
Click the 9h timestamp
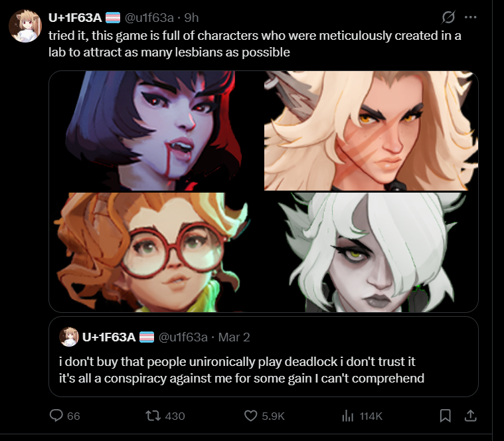pos(191,18)
